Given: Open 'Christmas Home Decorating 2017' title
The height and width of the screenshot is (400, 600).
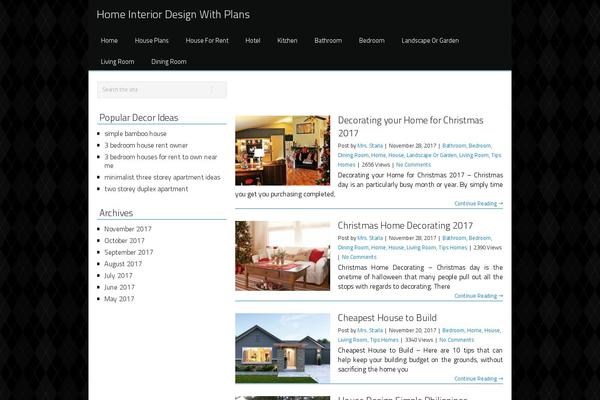Looking at the screenshot, I should point(405,225).
